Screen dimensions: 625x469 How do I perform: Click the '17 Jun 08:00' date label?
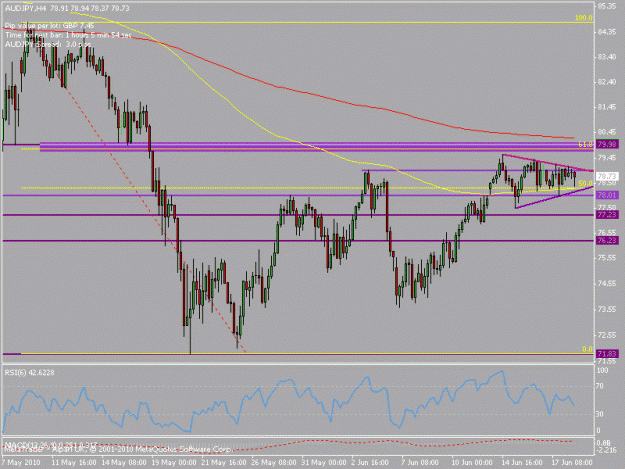coord(572,462)
